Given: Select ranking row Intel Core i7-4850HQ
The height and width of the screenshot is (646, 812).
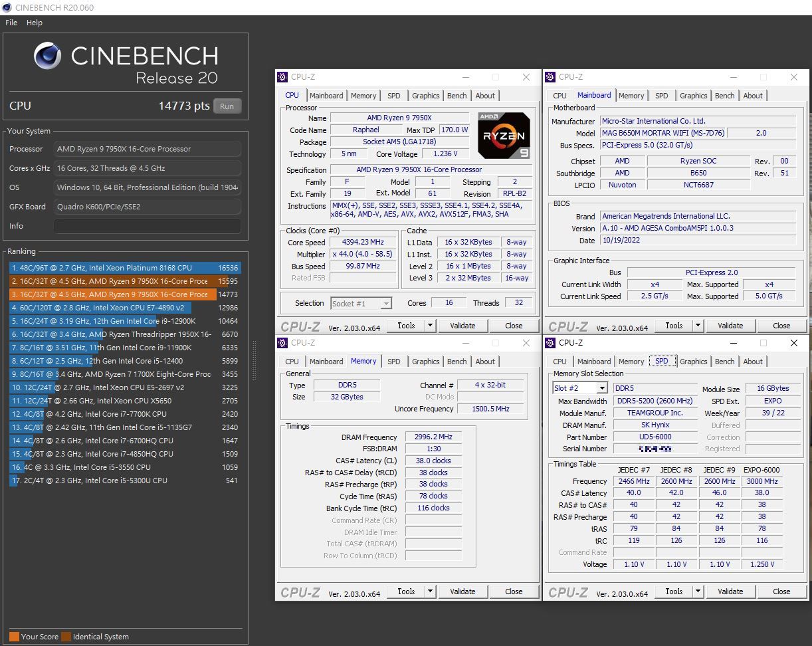Looking at the screenshot, I should tap(125, 454).
